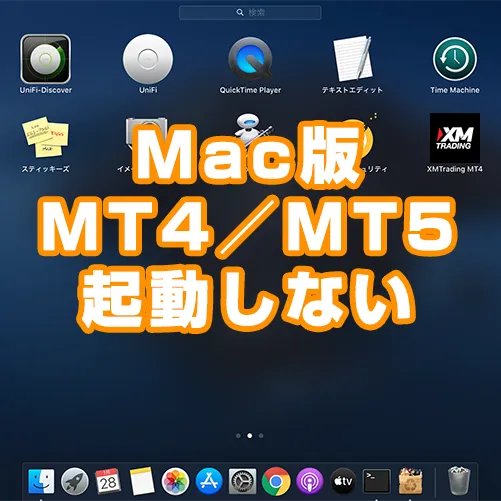Open System Preferences gear in Dock

tap(242, 481)
